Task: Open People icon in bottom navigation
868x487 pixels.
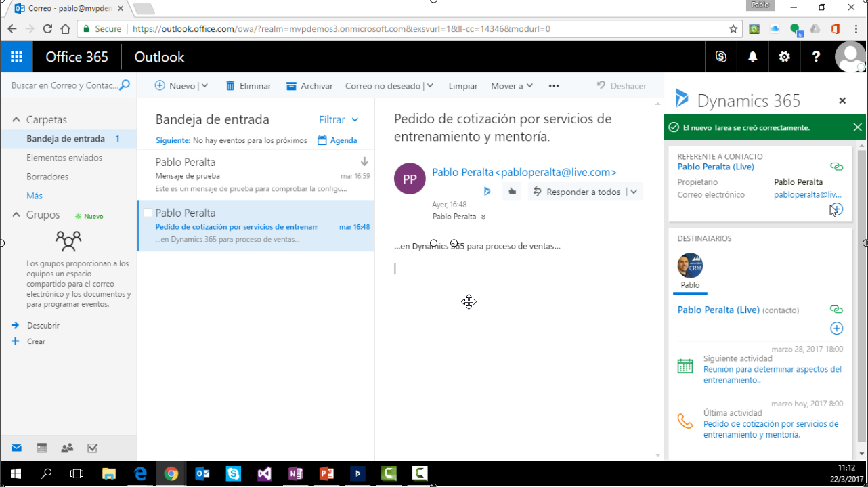Action: pos(67,448)
